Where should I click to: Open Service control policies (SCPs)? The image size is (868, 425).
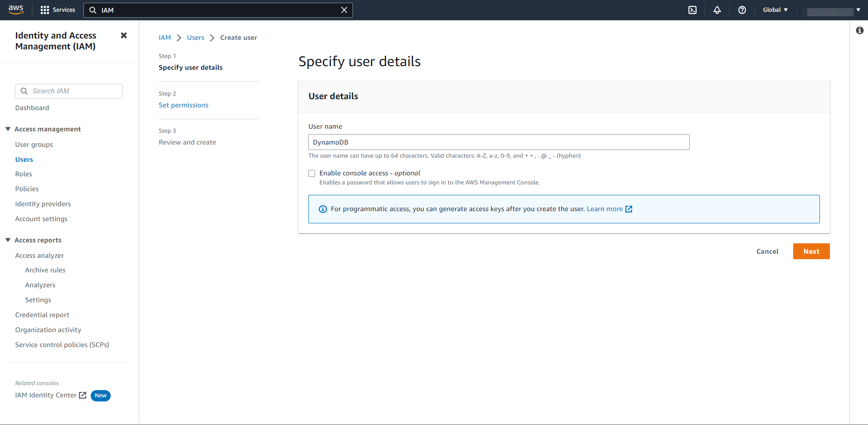point(62,345)
